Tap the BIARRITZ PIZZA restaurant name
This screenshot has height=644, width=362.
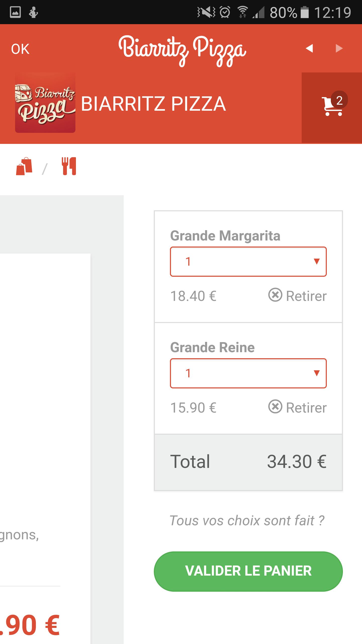click(x=153, y=104)
